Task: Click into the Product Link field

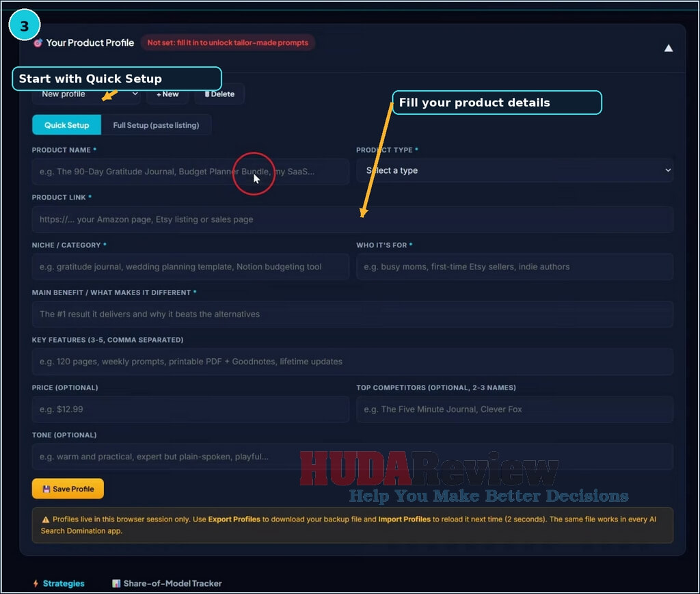Action: coord(353,219)
